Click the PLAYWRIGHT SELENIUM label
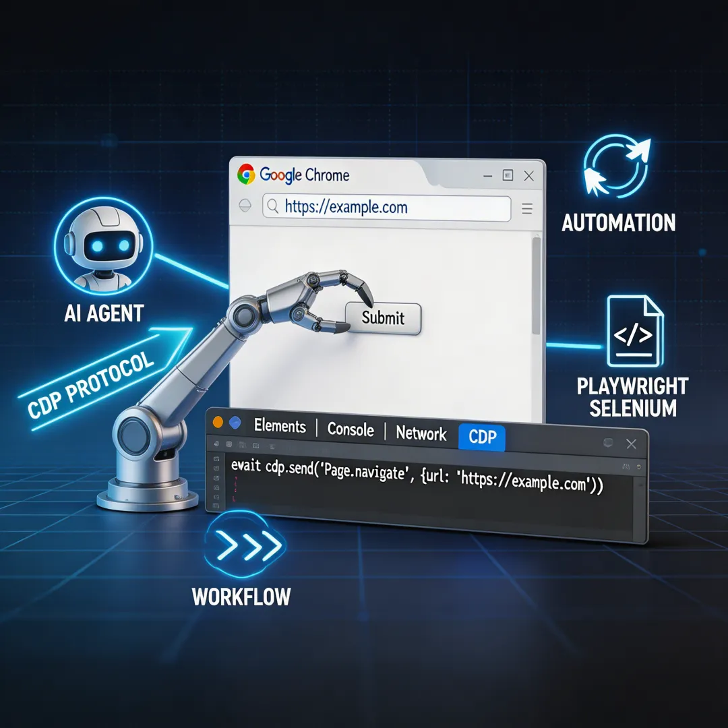 632,398
